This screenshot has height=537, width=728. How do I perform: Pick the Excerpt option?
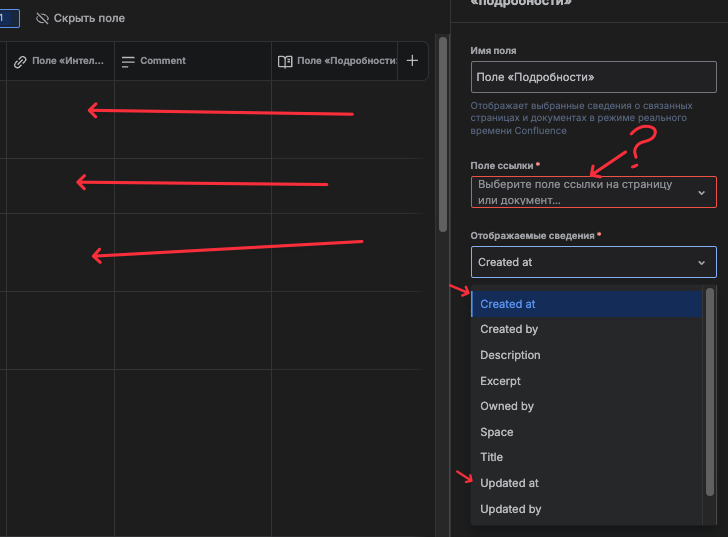click(x=587, y=381)
